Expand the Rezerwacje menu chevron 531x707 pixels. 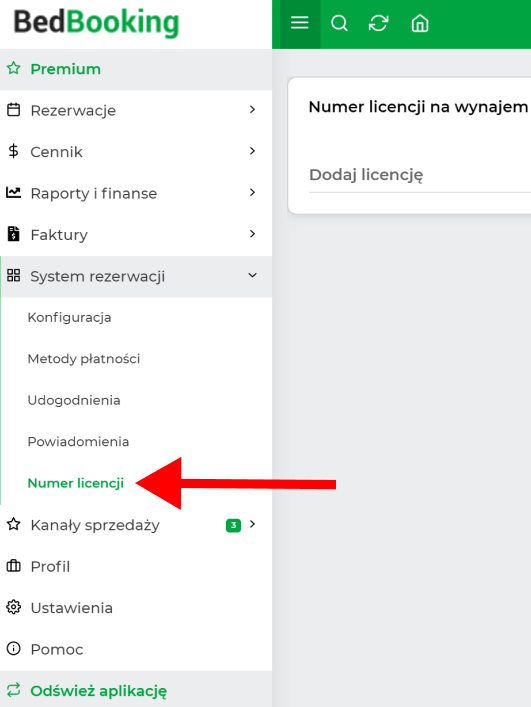click(252, 110)
